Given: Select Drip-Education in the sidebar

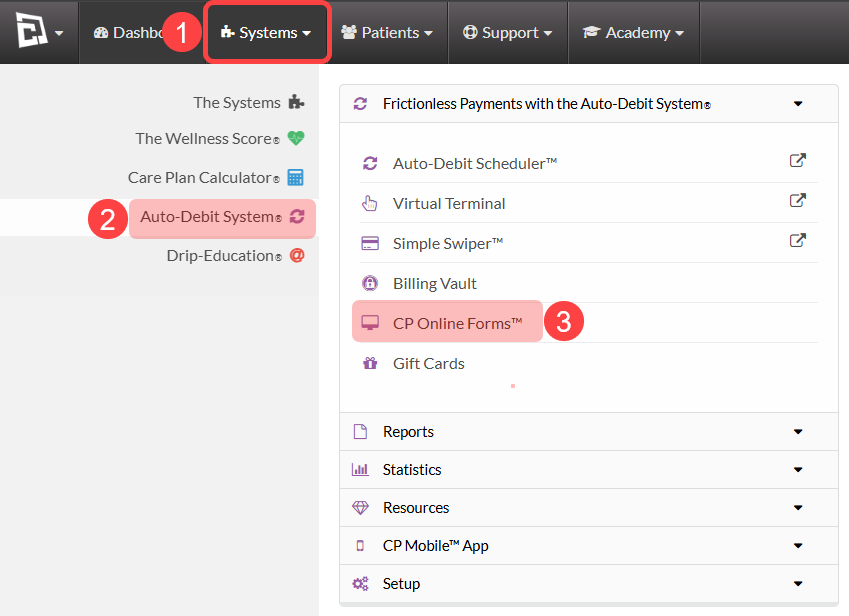Looking at the screenshot, I should [224, 255].
